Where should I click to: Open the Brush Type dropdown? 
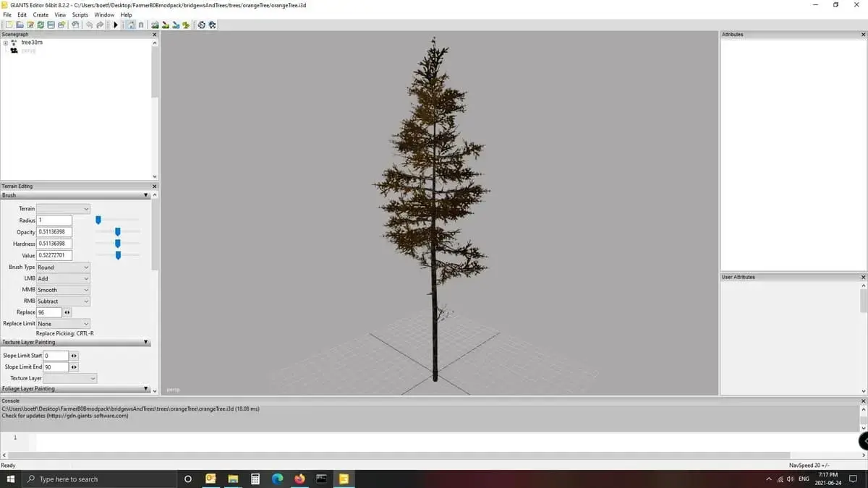[x=64, y=267]
